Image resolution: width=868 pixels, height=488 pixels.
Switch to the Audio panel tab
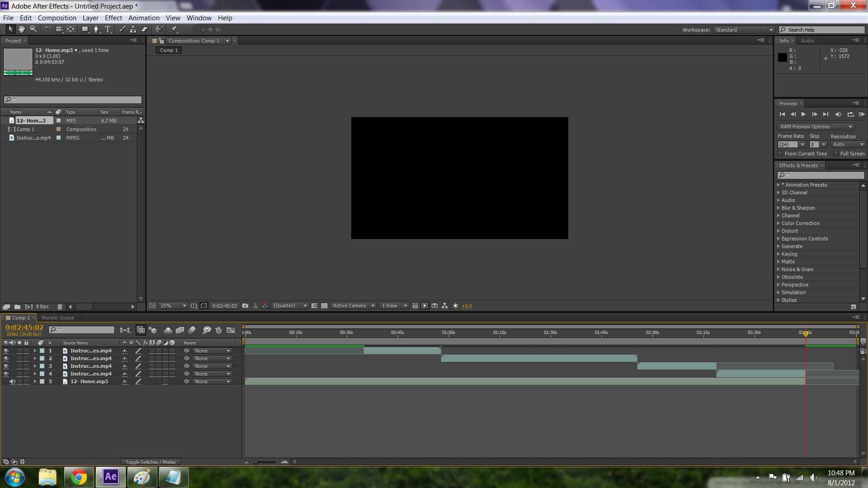[x=807, y=41]
